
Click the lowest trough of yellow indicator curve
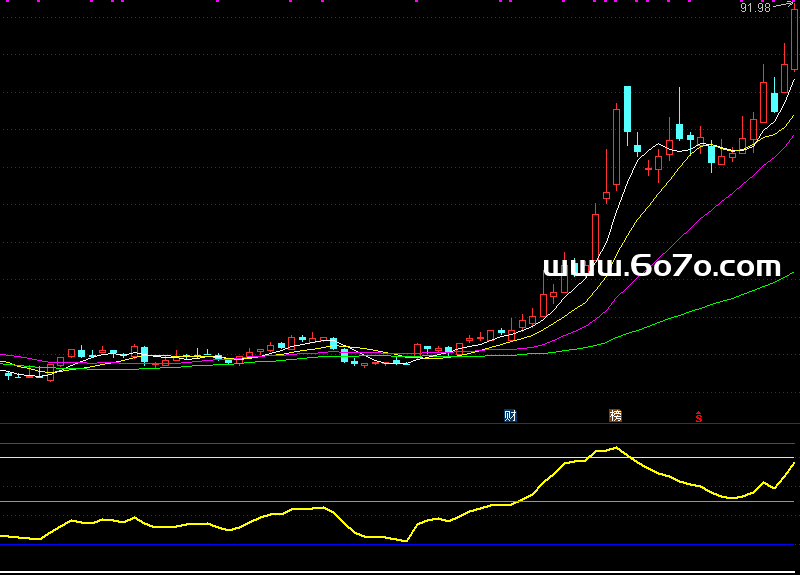(406, 541)
